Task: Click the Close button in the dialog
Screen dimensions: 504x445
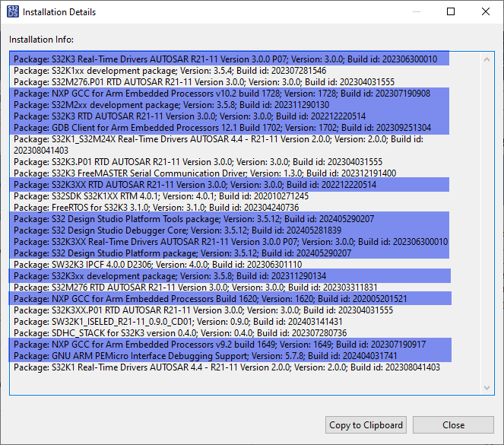Action: click(x=453, y=424)
